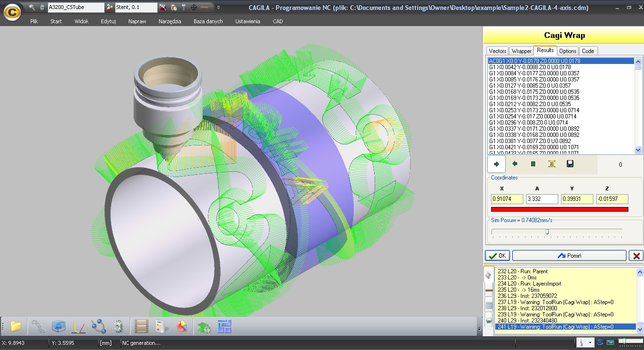The image size is (644, 350).
Task: Select line G1 X0.0042 Y-0.0088
Action: [561, 67]
